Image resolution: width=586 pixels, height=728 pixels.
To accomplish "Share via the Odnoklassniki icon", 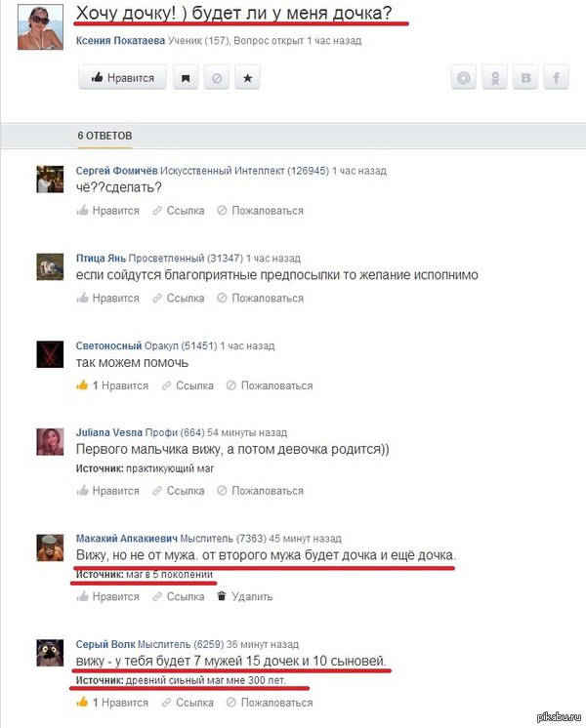I will pyautogui.click(x=494, y=77).
